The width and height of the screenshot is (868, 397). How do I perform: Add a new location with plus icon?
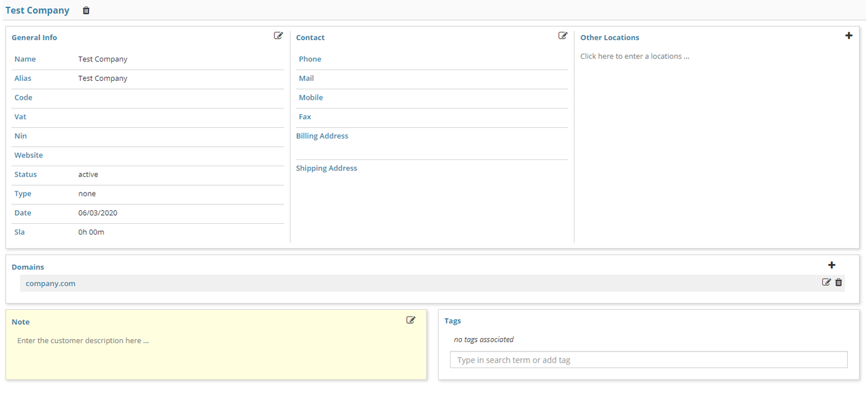pos(849,36)
